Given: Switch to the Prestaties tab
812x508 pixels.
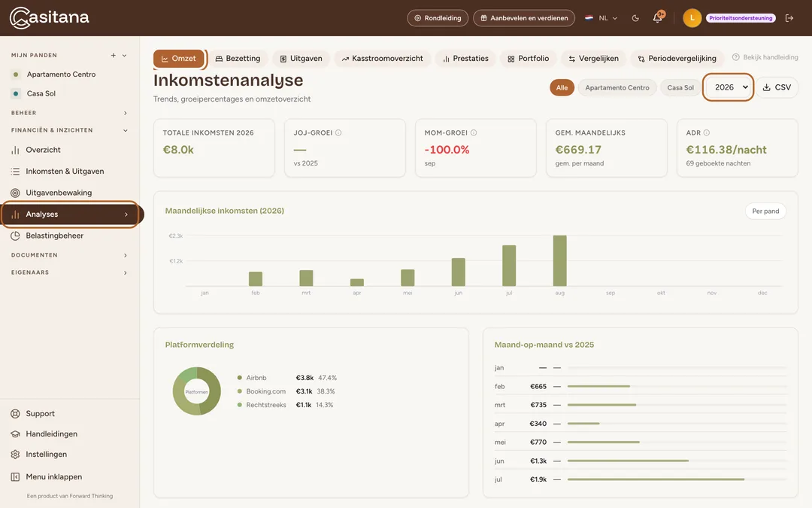Looking at the screenshot, I should coord(465,59).
